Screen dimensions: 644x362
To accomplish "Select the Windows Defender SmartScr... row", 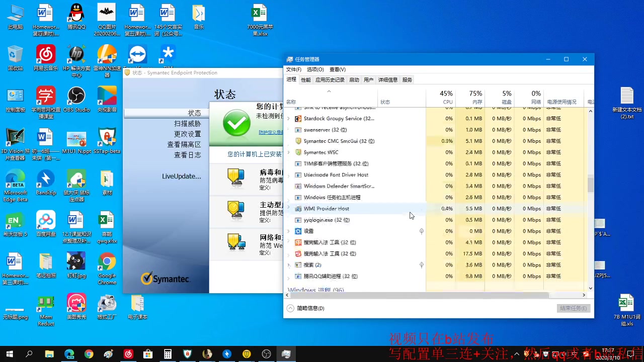I will point(436,186).
